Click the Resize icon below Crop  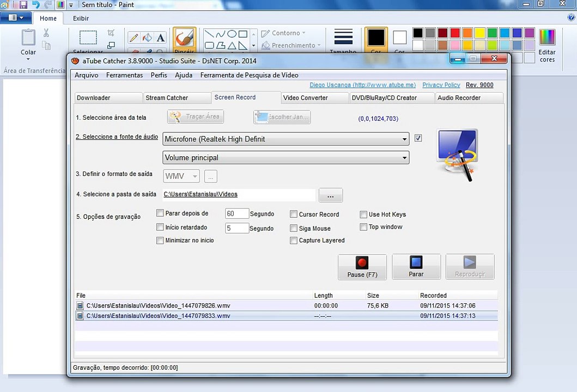tap(111, 45)
